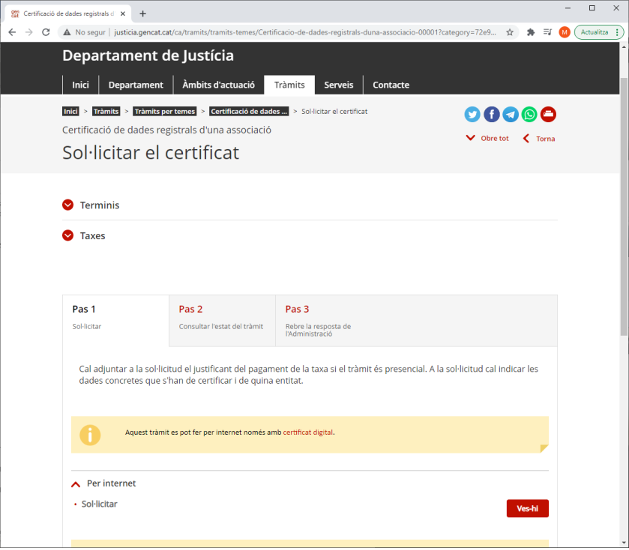Reload the page
Viewport: 629px width, 550px height.
pos(45,32)
